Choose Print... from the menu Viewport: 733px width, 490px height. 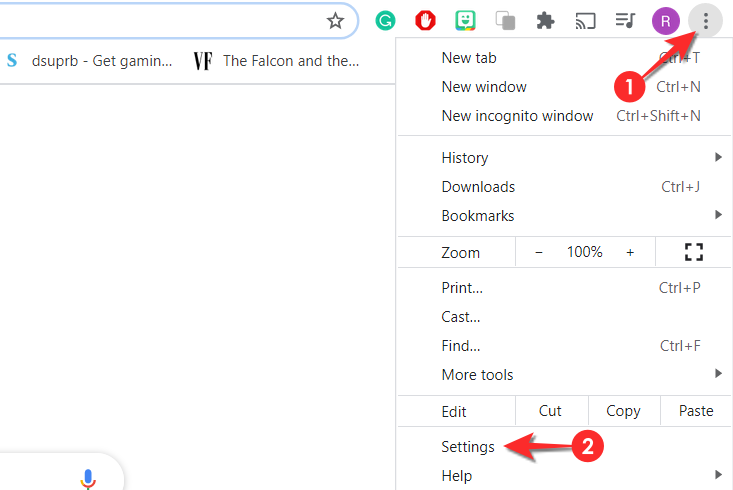[x=564, y=288]
